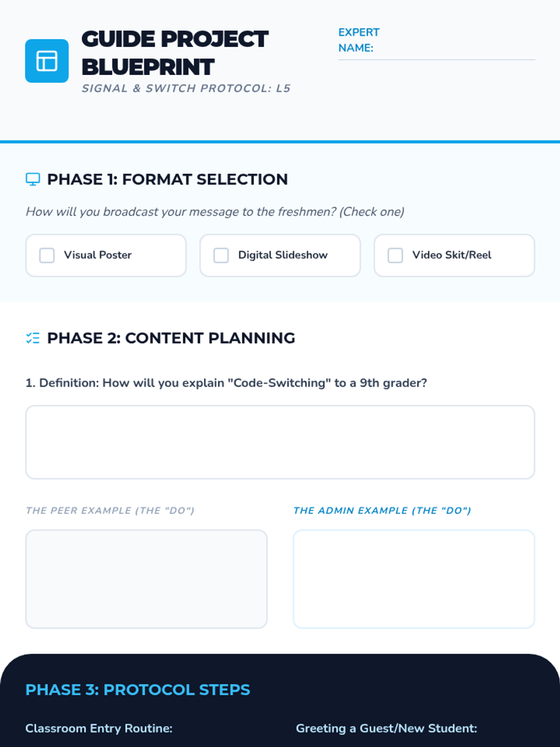Click the Code-Switching definition text box
Viewport: 560px width, 747px height.
tap(280, 442)
